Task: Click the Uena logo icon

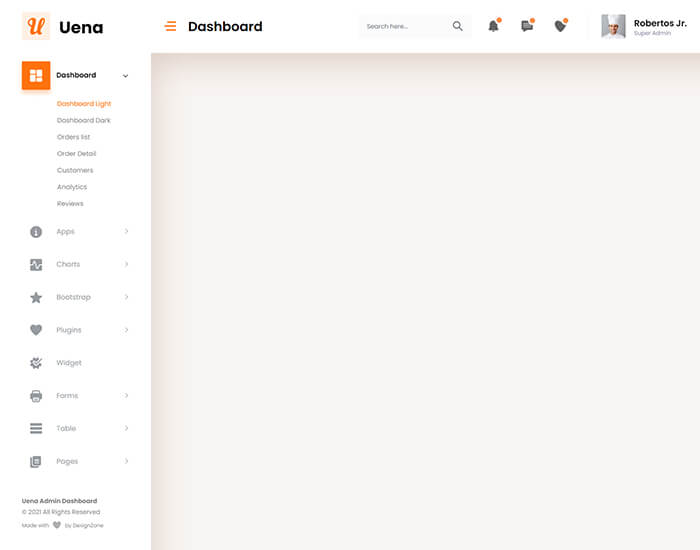Action: click(36, 27)
